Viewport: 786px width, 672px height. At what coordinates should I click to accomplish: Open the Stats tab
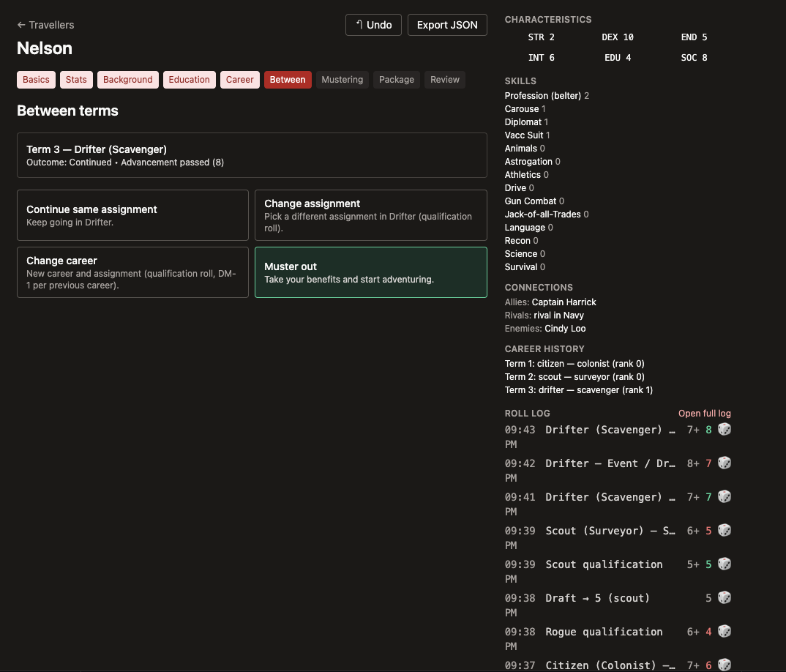coord(76,79)
